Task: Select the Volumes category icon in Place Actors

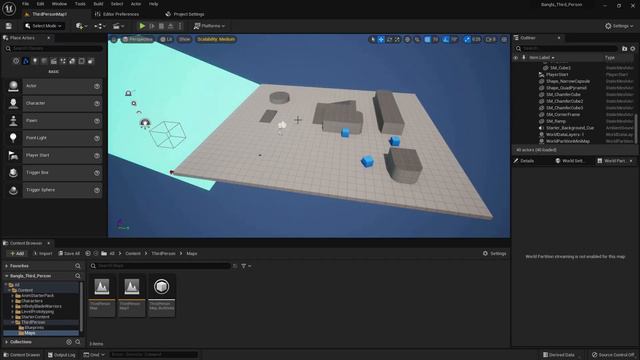Action: (x=82, y=61)
